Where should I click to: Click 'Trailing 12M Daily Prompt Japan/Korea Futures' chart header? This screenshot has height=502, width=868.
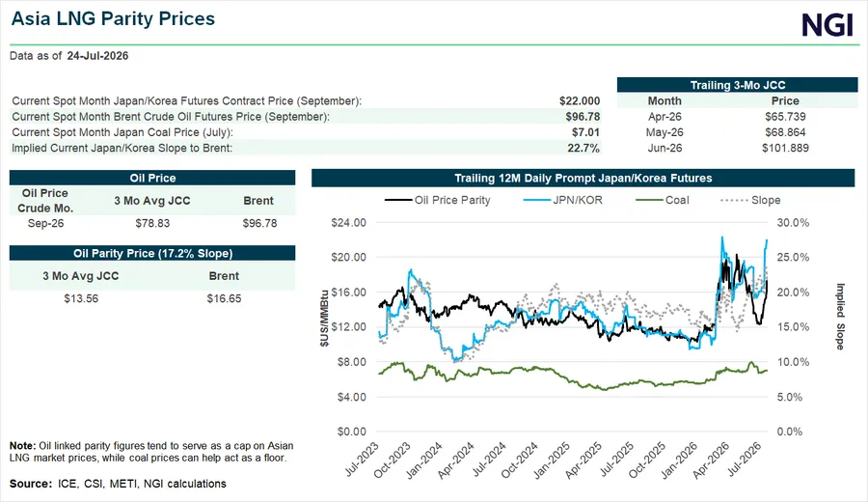pos(583,178)
